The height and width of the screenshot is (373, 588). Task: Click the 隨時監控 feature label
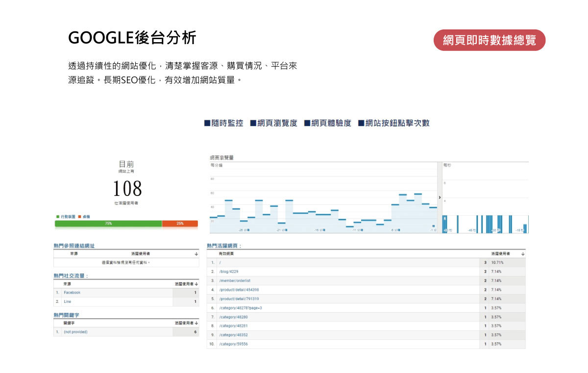coord(224,123)
